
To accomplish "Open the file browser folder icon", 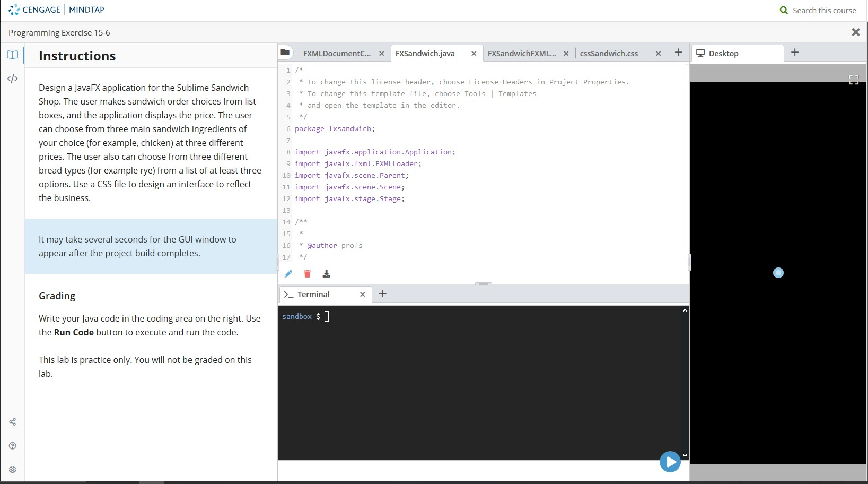I will tap(286, 53).
